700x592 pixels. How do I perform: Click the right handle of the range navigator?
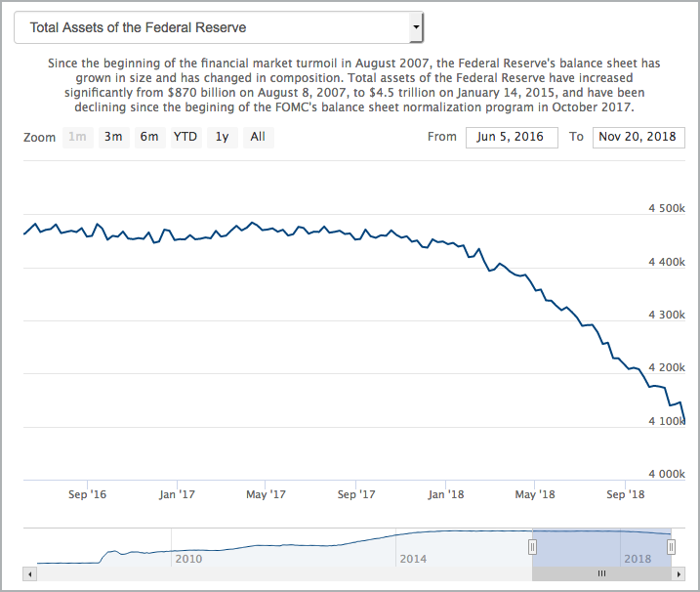[x=671, y=547]
